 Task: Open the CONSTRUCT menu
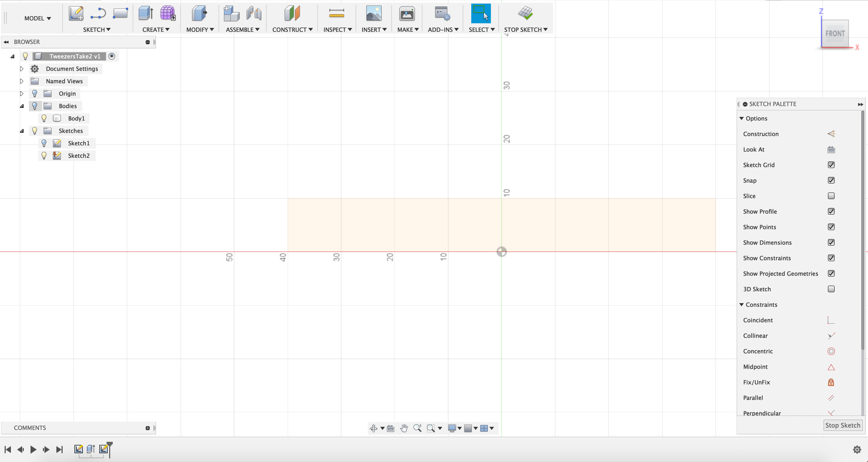[x=292, y=30]
